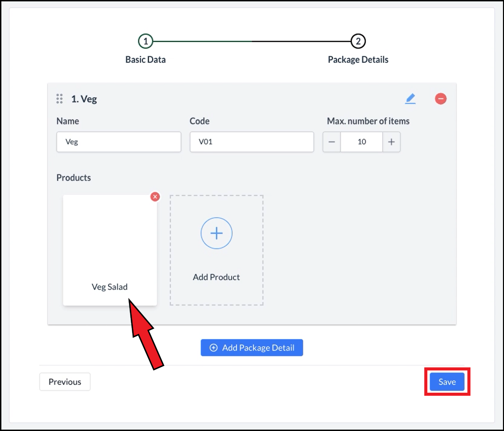Viewport: 504px width, 431px height.
Task: Select step 2 circle in the stepper
Action: [x=358, y=41]
